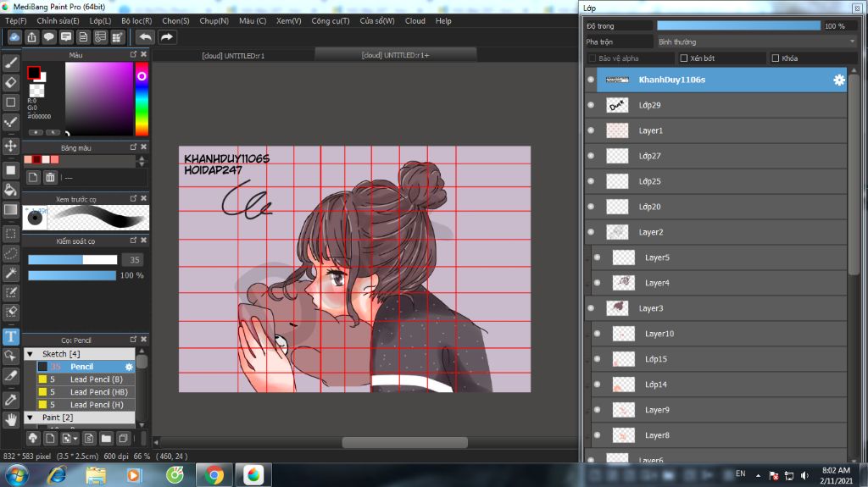Click the canvas horizontal scrollbar
868x487 pixels.
404,442
